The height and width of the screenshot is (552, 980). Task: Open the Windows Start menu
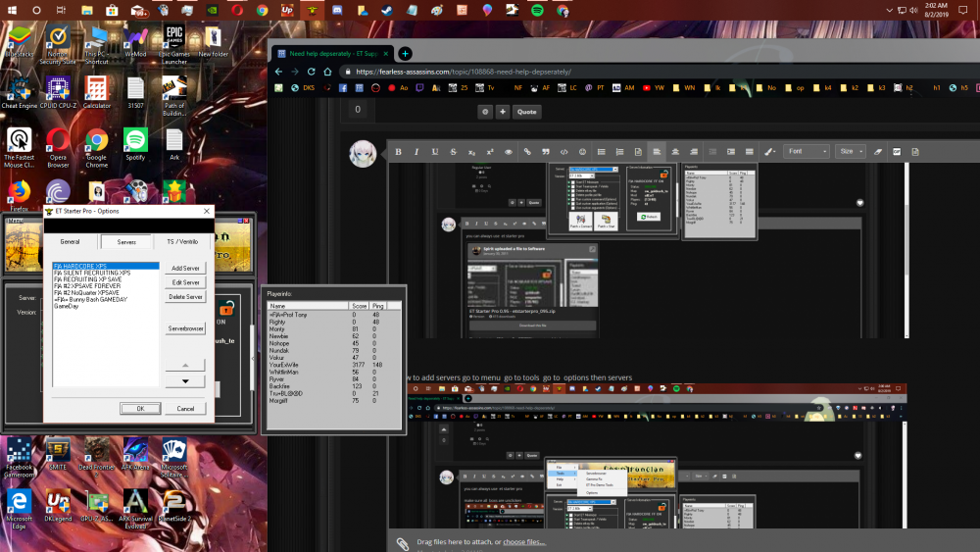[12, 10]
